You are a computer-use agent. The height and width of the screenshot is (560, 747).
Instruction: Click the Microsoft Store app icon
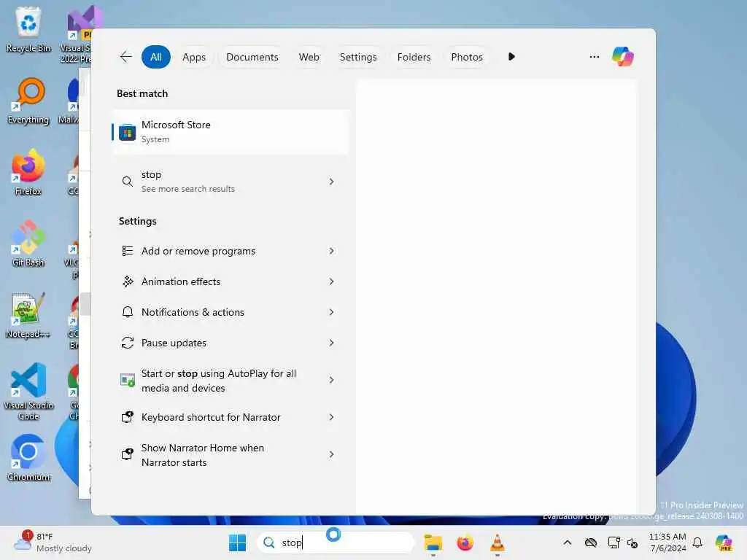tap(127, 132)
